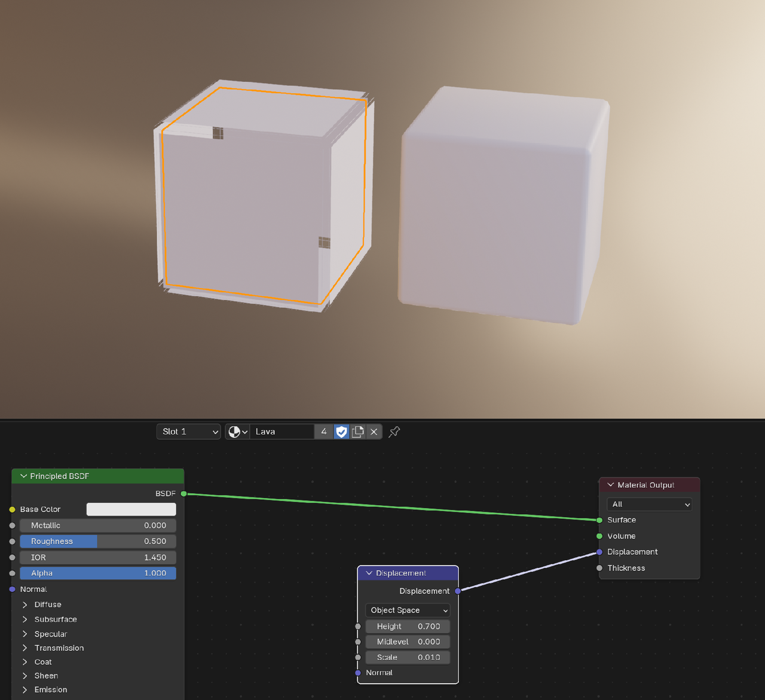Click the fake user count showing 4
The width and height of the screenshot is (765, 700).
point(323,431)
